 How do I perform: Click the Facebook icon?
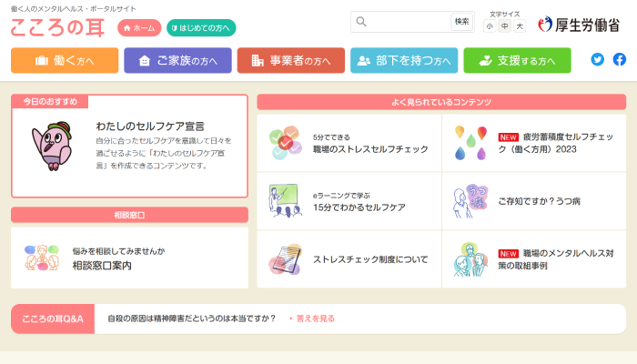(620, 59)
